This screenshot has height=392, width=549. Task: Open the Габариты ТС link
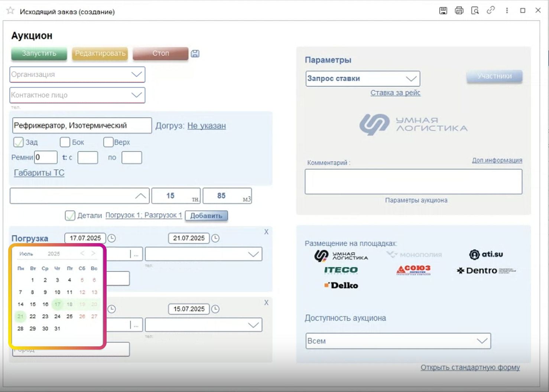pos(39,173)
